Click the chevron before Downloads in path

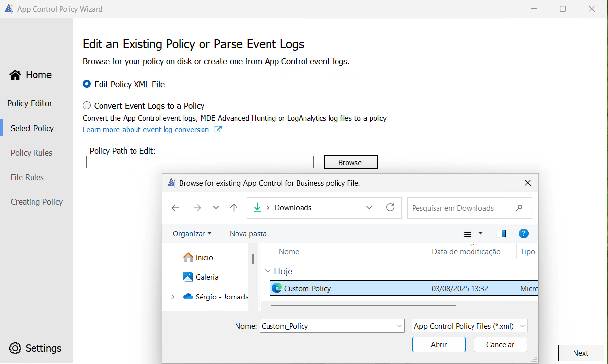click(268, 208)
